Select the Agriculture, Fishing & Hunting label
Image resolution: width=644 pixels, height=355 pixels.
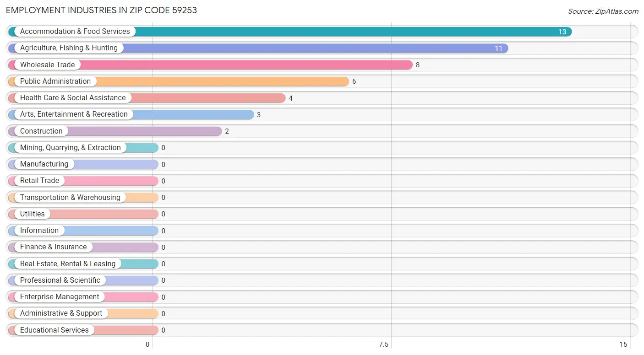(x=69, y=48)
